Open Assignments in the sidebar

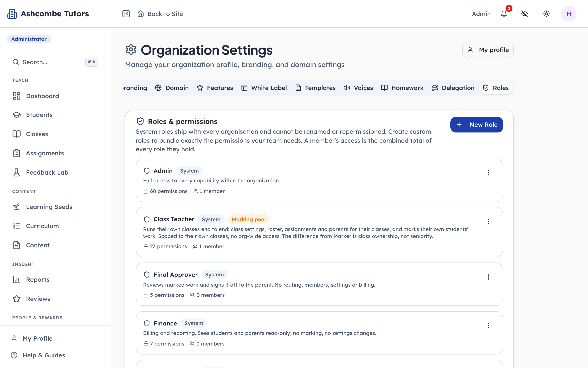pos(55,153)
